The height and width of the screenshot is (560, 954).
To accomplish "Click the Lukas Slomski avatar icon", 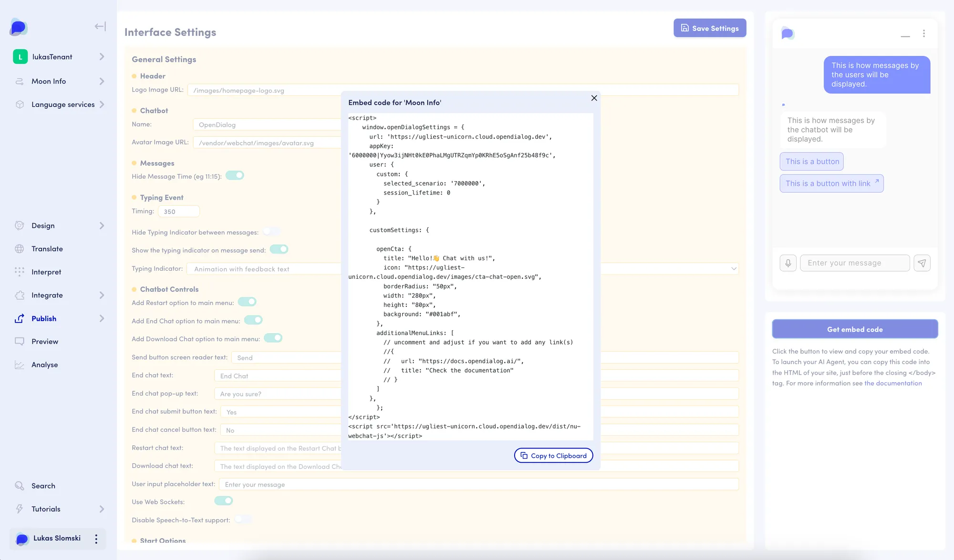I will (22, 539).
